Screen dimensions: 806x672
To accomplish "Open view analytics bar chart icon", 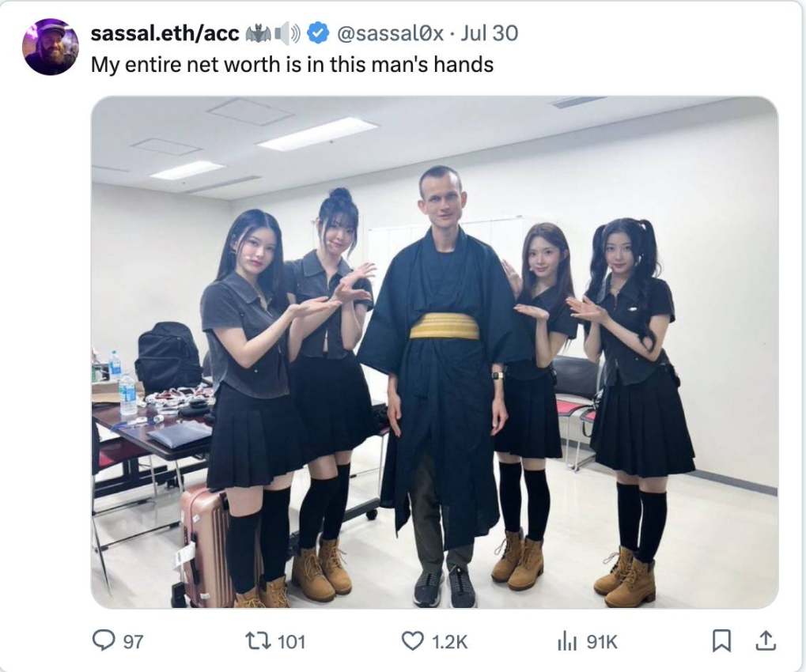I will point(567,642).
